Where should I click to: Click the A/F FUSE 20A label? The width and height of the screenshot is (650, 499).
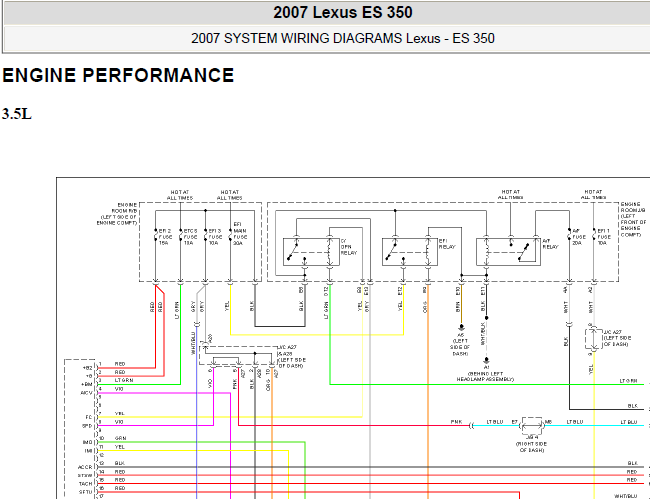click(x=579, y=237)
